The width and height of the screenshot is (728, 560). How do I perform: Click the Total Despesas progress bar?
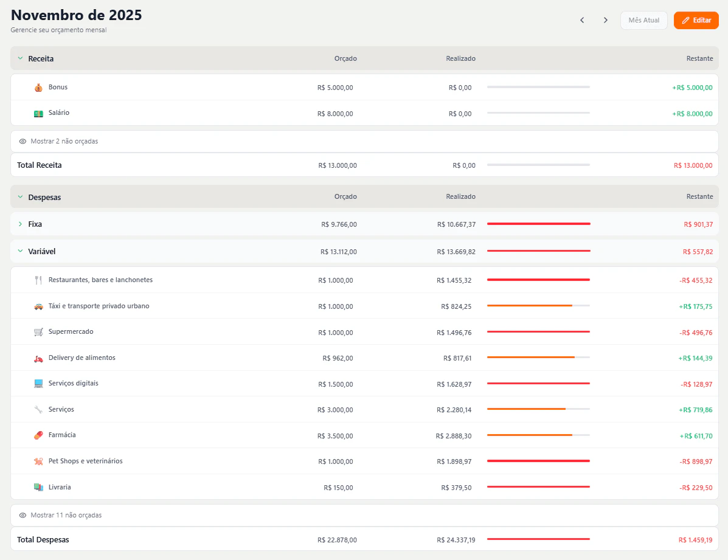point(538,539)
